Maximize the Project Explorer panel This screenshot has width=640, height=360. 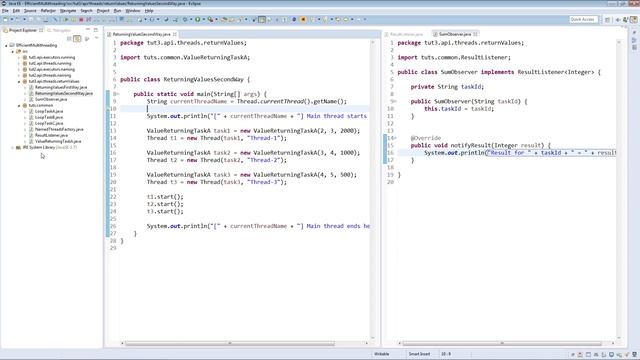click(x=96, y=30)
